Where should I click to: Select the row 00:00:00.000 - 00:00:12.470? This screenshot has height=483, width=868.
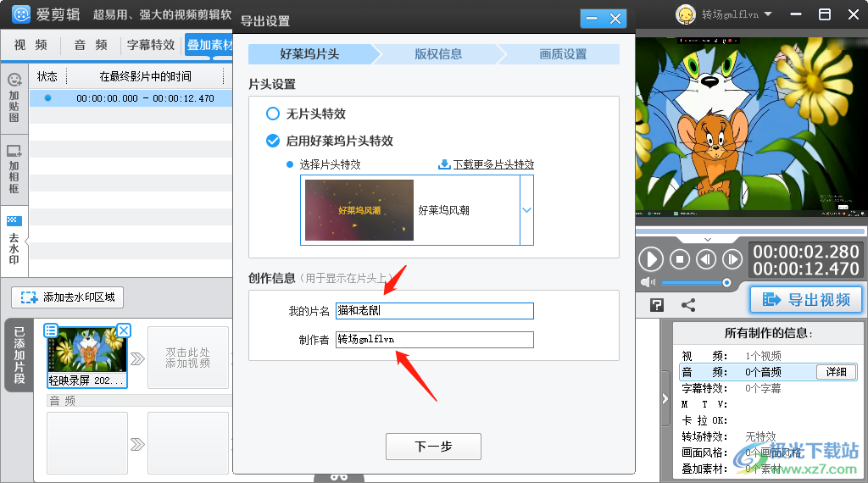click(131, 98)
